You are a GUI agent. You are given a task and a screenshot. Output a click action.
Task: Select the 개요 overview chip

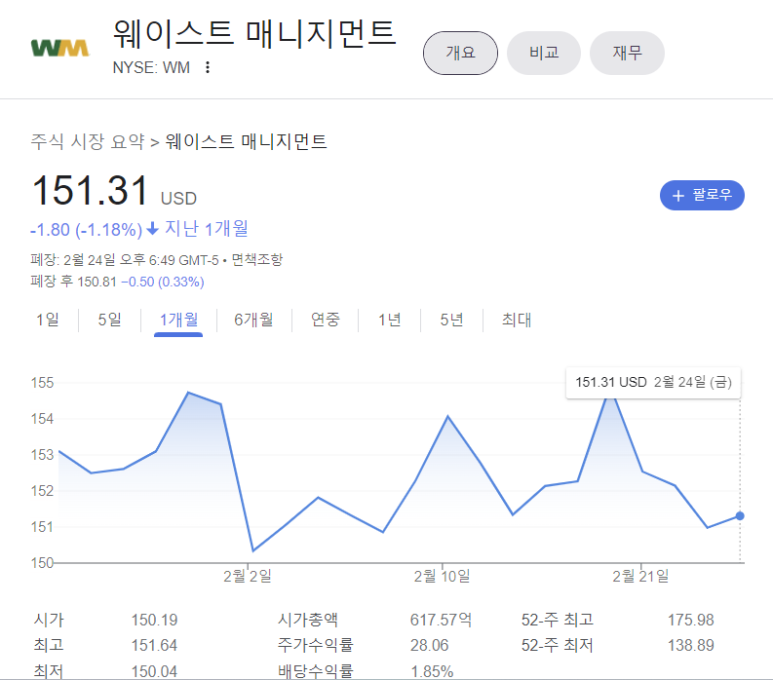click(460, 53)
